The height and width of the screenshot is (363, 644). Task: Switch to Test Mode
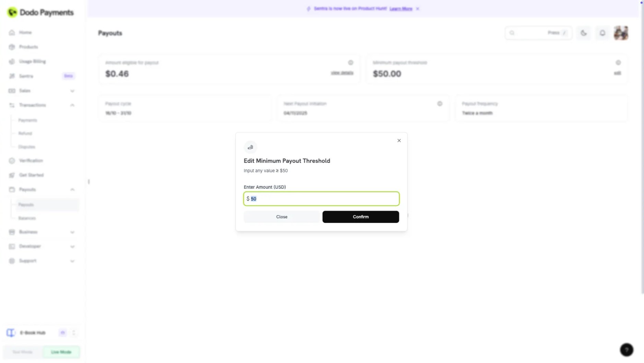(22, 352)
